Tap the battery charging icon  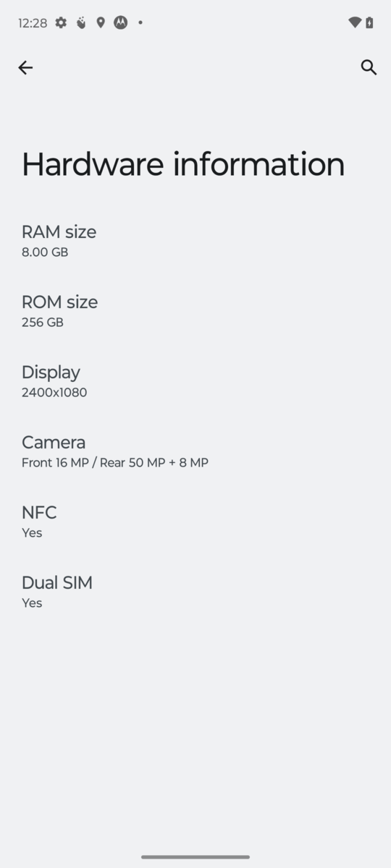coord(369,22)
